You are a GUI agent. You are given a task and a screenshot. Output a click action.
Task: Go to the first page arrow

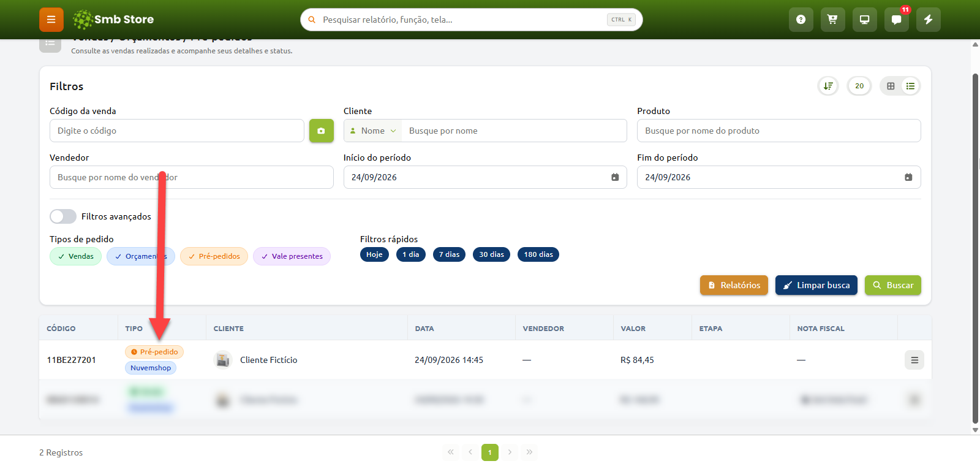tap(451, 452)
